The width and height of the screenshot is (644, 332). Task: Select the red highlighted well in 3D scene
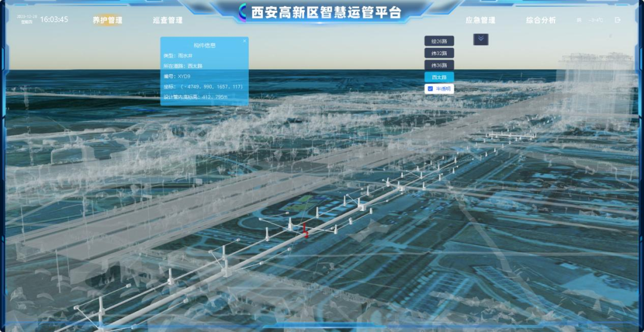pyautogui.click(x=306, y=231)
